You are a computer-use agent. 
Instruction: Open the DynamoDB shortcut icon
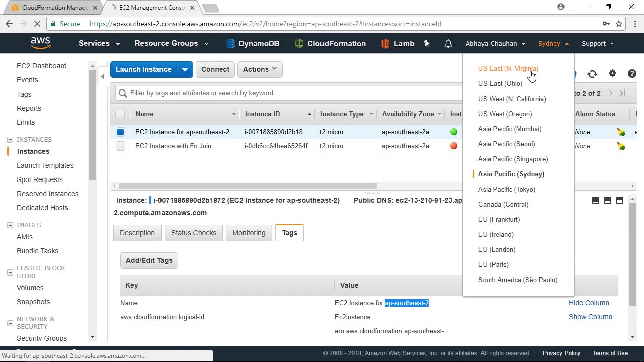[x=230, y=44]
